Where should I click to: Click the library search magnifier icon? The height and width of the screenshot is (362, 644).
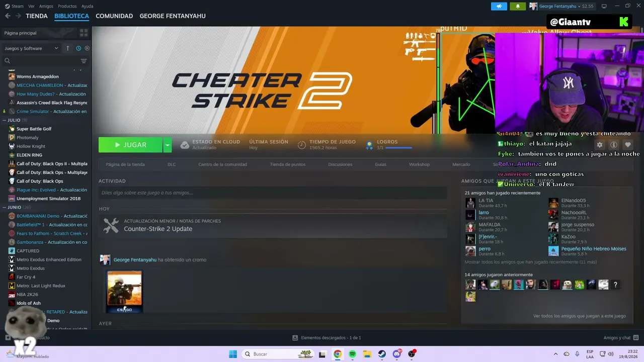[7, 61]
